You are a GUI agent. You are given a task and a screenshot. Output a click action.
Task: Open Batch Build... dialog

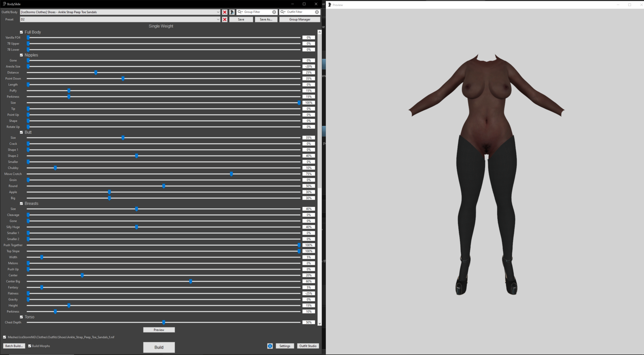pyautogui.click(x=14, y=346)
